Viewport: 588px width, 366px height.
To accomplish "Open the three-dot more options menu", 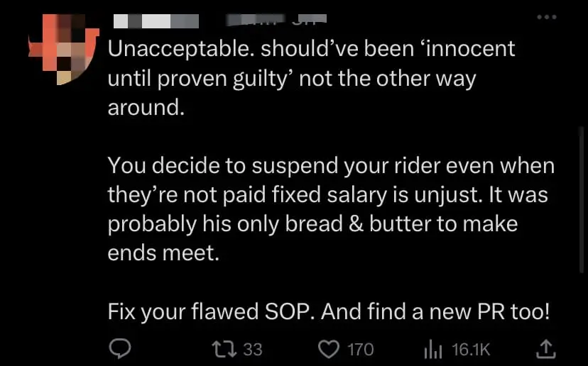I will [x=547, y=17].
